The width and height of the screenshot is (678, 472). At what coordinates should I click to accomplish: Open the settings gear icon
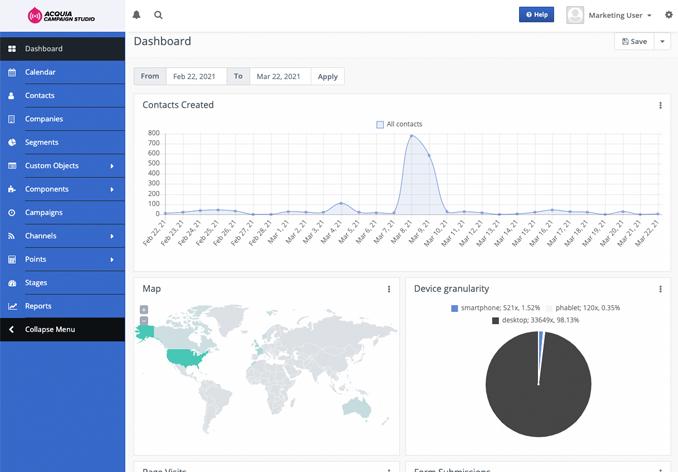669,15
